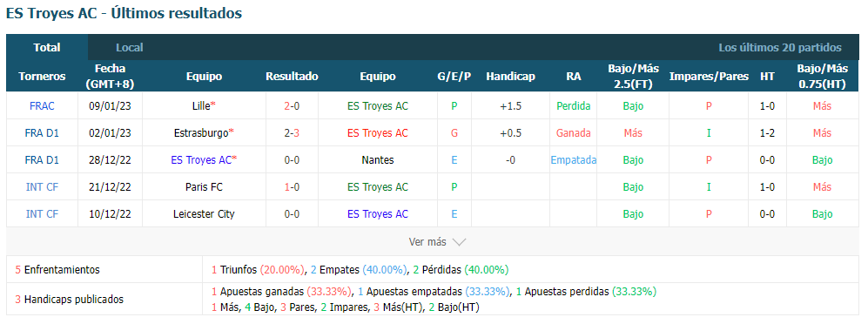Click the 2-3 Estrasburgo match result
The width and height of the screenshot is (868, 324).
click(x=292, y=133)
